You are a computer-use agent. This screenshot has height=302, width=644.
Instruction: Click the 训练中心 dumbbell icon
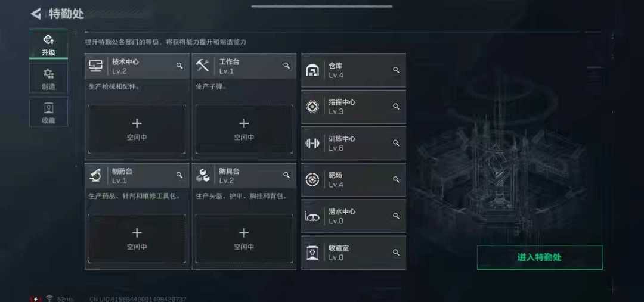pyautogui.click(x=312, y=143)
